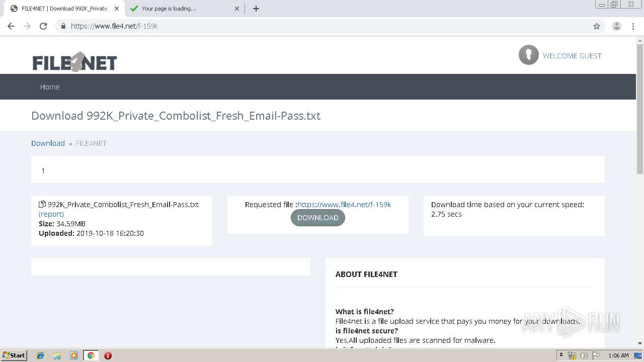Open the Chrome three-dot menu
The image size is (644, 362).
coord(633,26)
